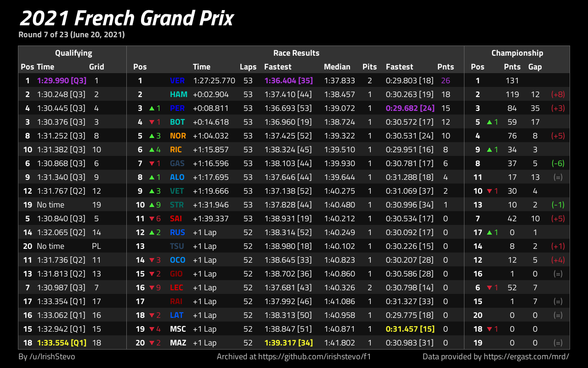Select the red down arrow beside MSC
The height and width of the screenshot is (368, 588).
coord(152,329)
